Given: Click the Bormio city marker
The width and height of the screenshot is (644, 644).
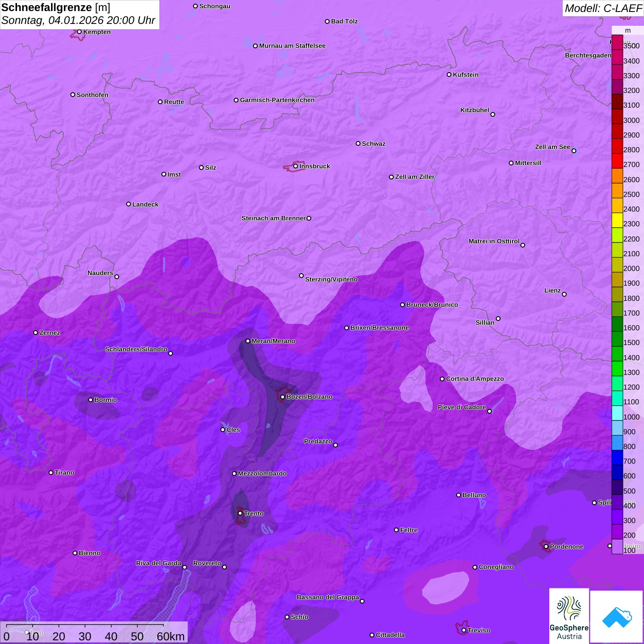Looking at the screenshot, I should click(x=91, y=400).
